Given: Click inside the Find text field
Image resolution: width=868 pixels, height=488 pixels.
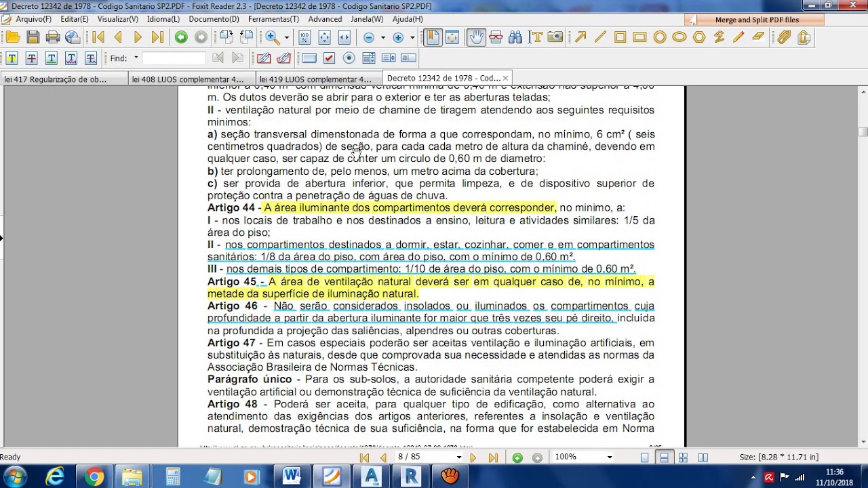Looking at the screenshot, I should 174,58.
